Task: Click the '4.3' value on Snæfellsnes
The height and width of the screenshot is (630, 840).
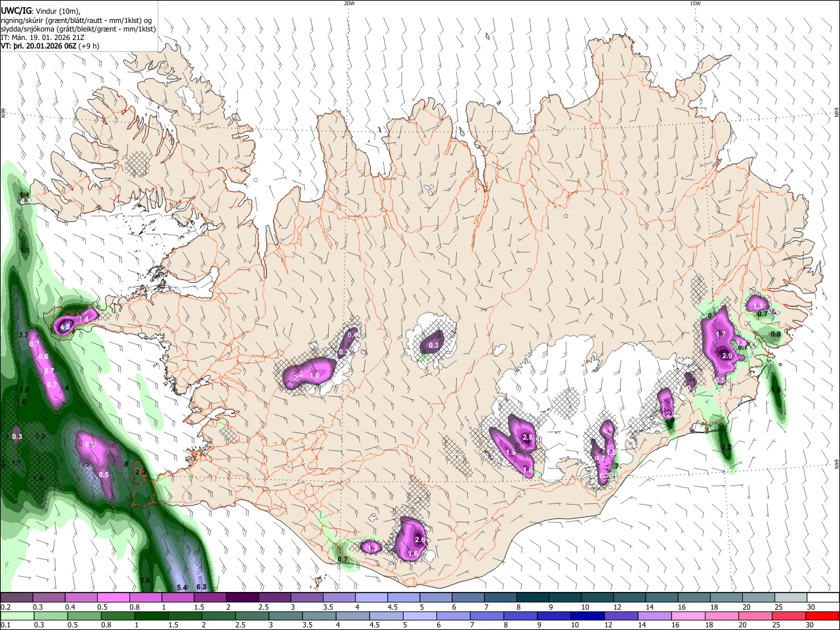Action: pos(64,327)
